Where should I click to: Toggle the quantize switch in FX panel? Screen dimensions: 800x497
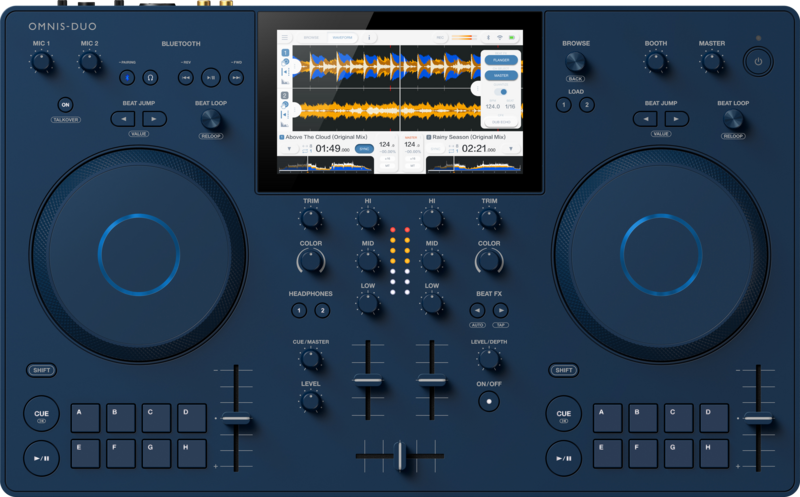pos(501,91)
